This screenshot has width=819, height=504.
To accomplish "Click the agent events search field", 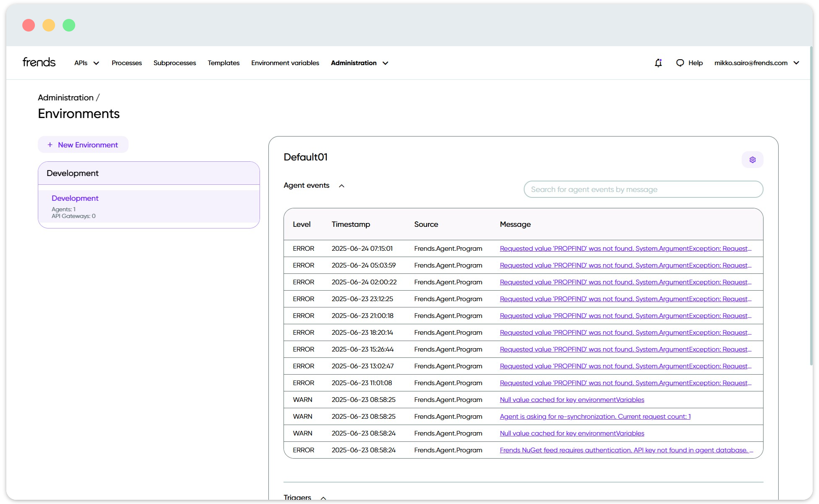I will 643,189.
